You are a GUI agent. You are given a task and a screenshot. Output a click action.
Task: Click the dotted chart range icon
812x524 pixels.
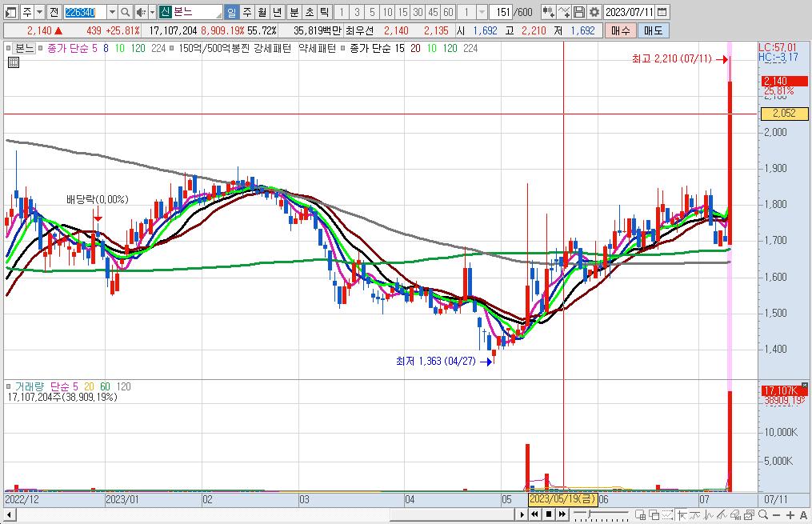667,514
